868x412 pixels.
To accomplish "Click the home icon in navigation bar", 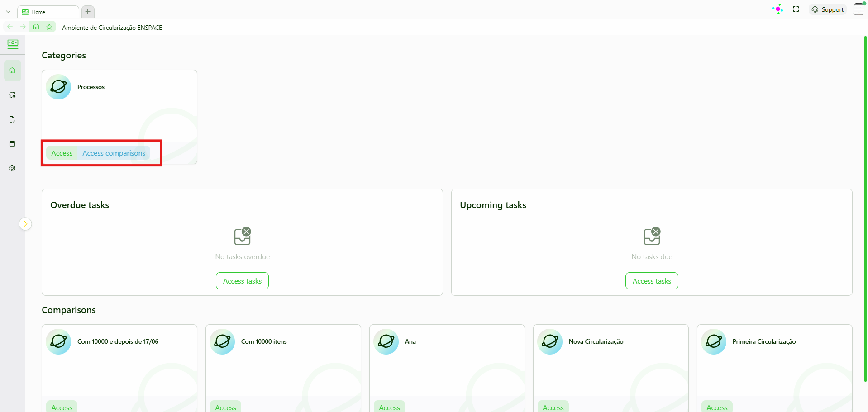I will pos(36,27).
